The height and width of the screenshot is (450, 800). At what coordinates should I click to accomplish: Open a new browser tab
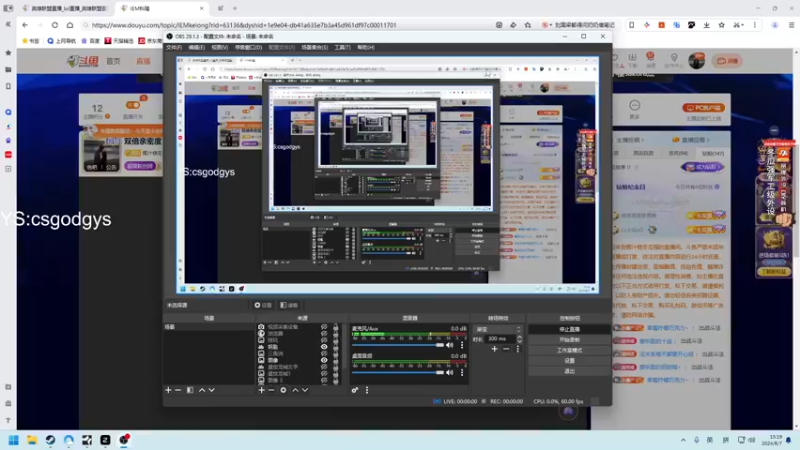(x=235, y=8)
